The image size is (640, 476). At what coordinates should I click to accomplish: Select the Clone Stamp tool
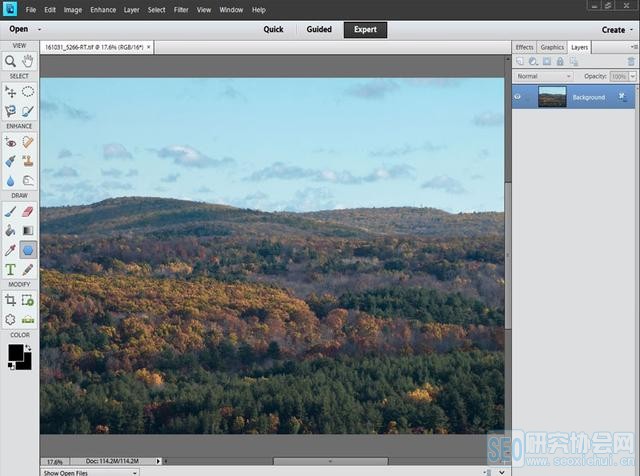pos(28,161)
